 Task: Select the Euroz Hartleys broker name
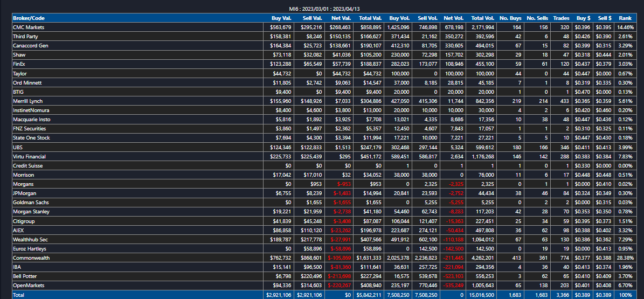pyautogui.click(x=29, y=249)
